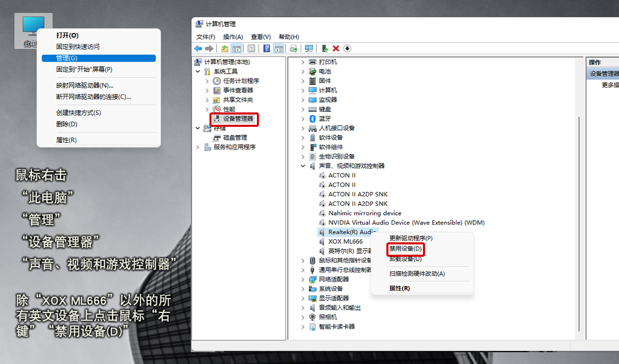Click the red X uninstall device icon

point(336,48)
